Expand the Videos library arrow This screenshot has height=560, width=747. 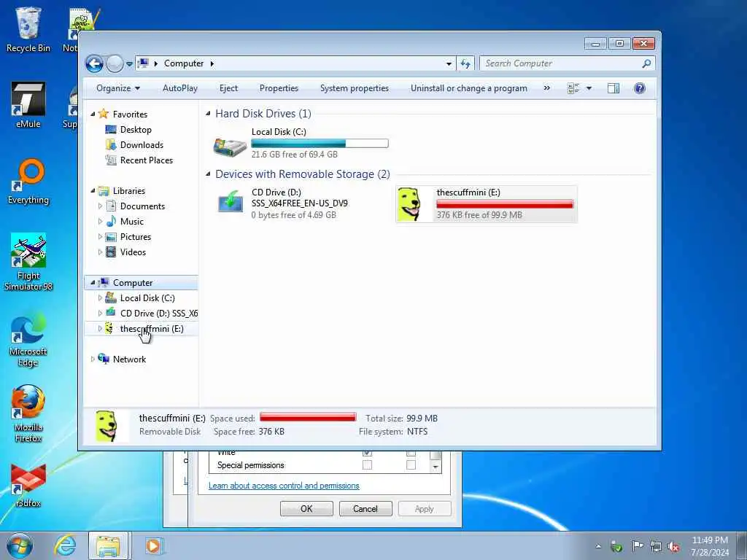[100, 252]
